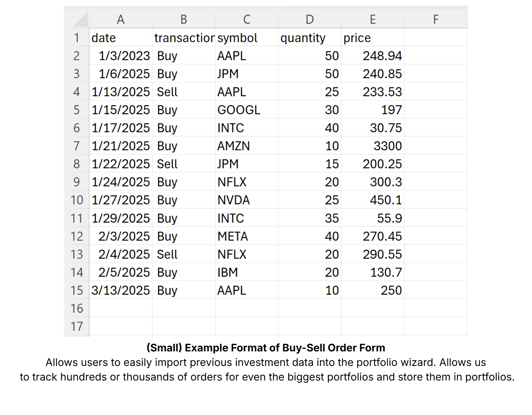Click the 'price' header cell
This screenshot has width=532, height=415.
[x=372, y=38]
